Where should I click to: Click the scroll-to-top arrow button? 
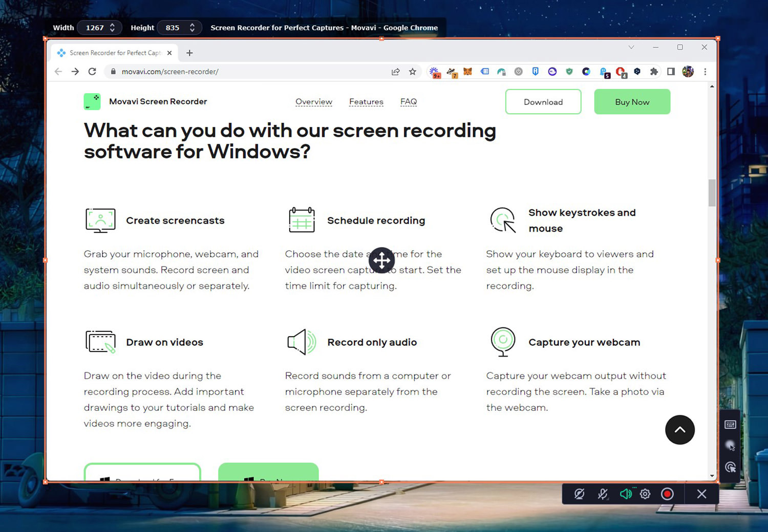(680, 430)
